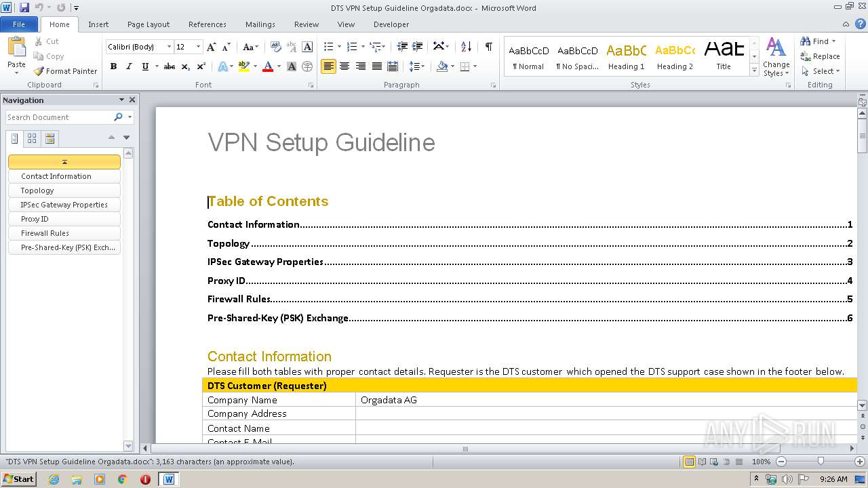This screenshot has height=488, width=868.
Task: Launch Internet Explorer from the taskbar
Action: [x=54, y=479]
